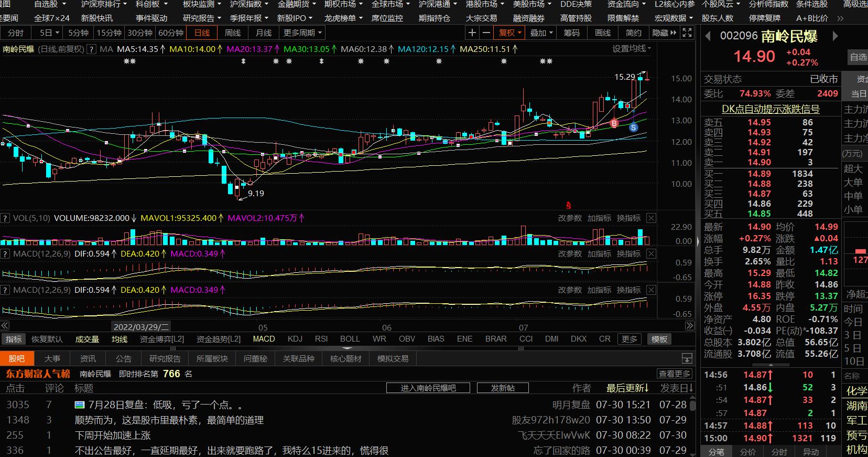Open 核心题材 tab
The width and height of the screenshot is (868, 457).
click(x=346, y=359)
